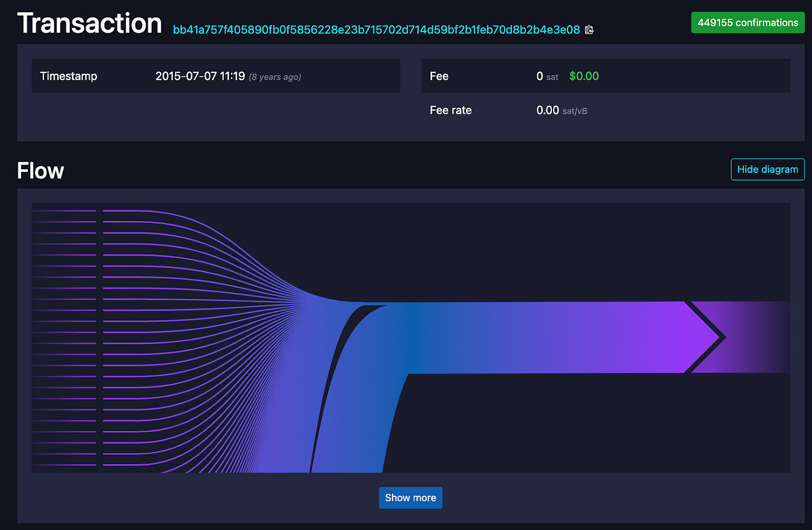This screenshot has width=812, height=530.
Task: Click the fee rate value '0.00 sat/vB'
Action: tap(562, 110)
